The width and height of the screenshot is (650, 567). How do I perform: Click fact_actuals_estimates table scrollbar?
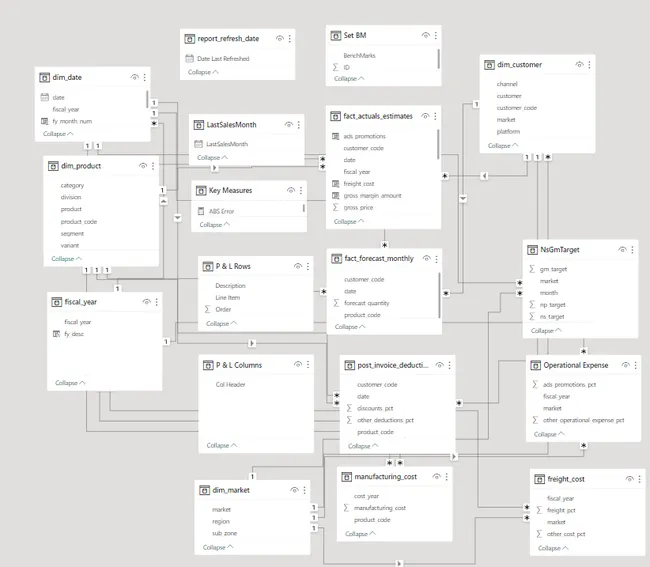click(x=438, y=144)
